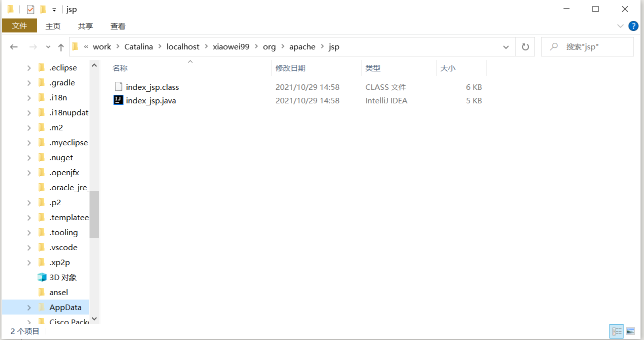
Task: Switch to large icons view layout
Action: [630, 331]
